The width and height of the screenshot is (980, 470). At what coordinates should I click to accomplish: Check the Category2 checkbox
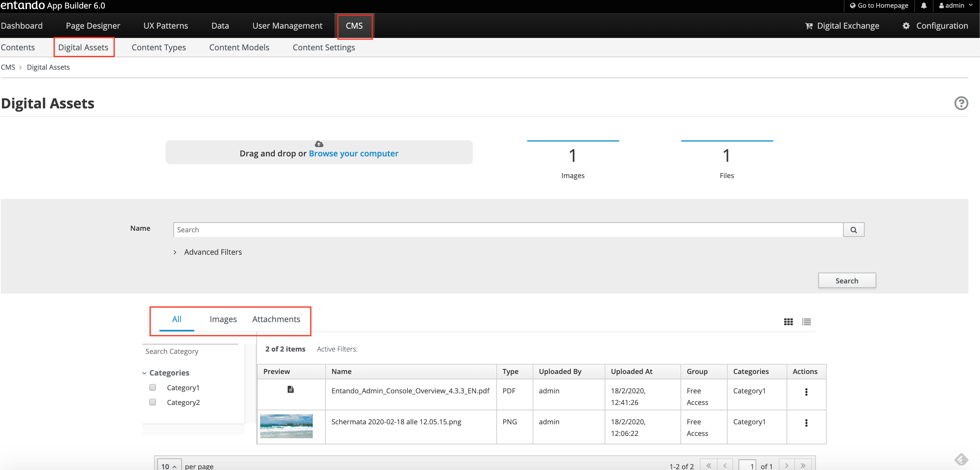(153, 402)
